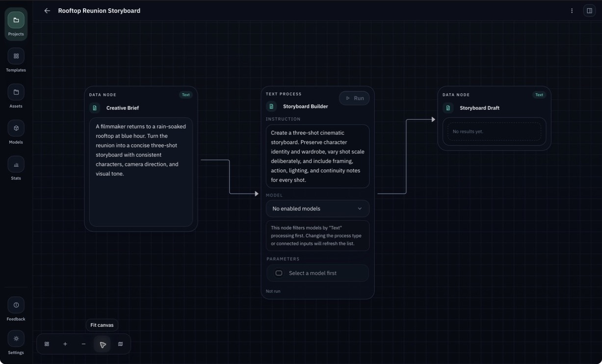Open Assets in the sidebar
This screenshot has width=602, height=364.
[x=16, y=96]
